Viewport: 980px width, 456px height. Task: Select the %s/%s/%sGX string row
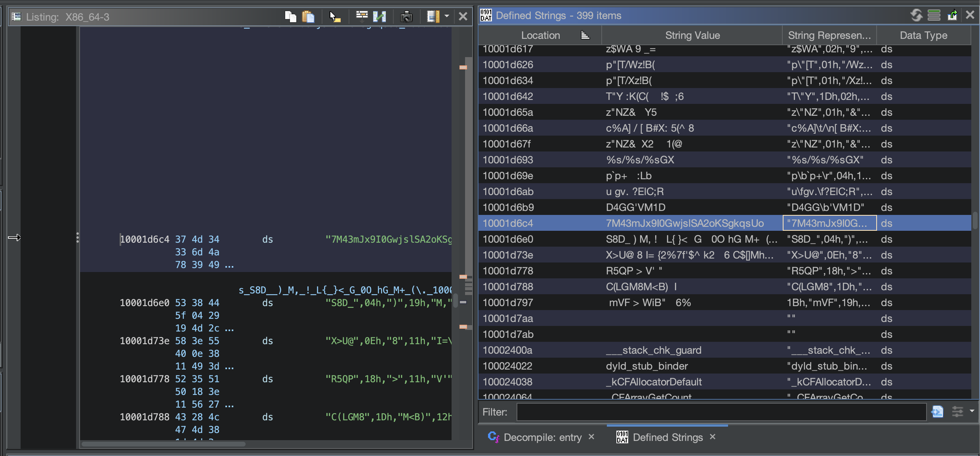click(x=725, y=160)
